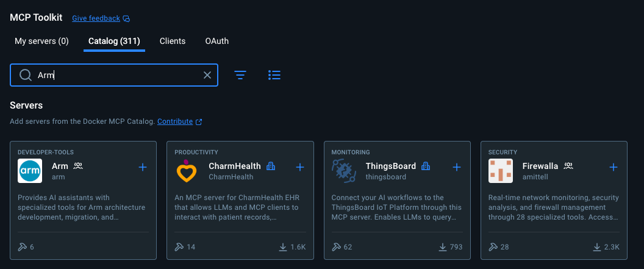
Task: Go to the OAuth tab
Action: [217, 41]
